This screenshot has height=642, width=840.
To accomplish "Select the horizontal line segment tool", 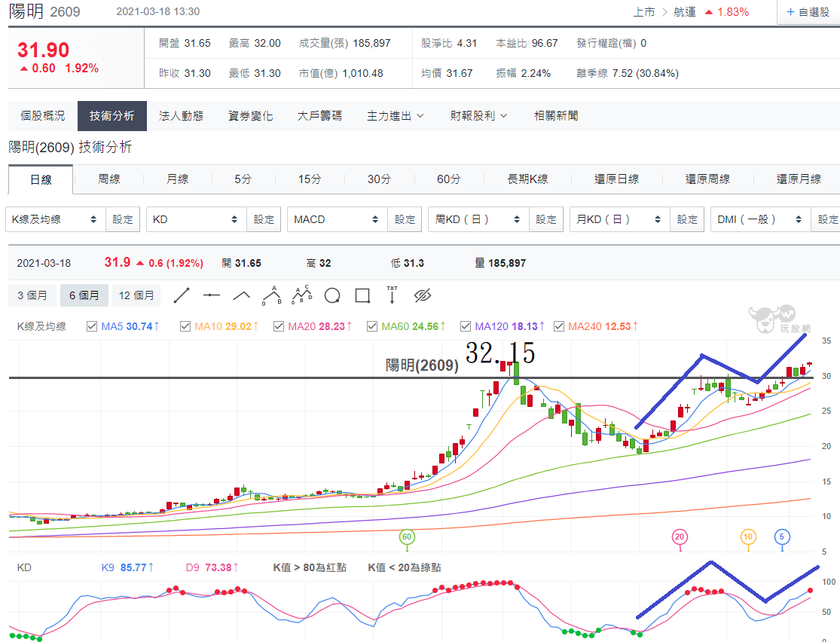I will (x=212, y=295).
